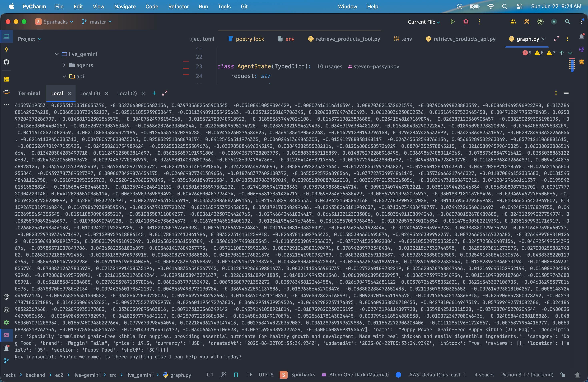
Task: Run the current file with the Run button
Action: pos(452,22)
